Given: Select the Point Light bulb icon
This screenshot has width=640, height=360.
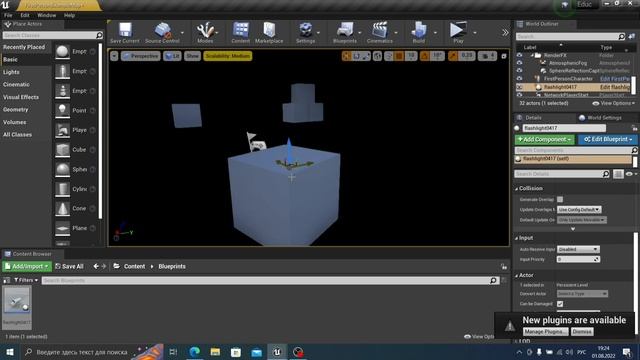Looking at the screenshot, I should [x=62, y=110].
